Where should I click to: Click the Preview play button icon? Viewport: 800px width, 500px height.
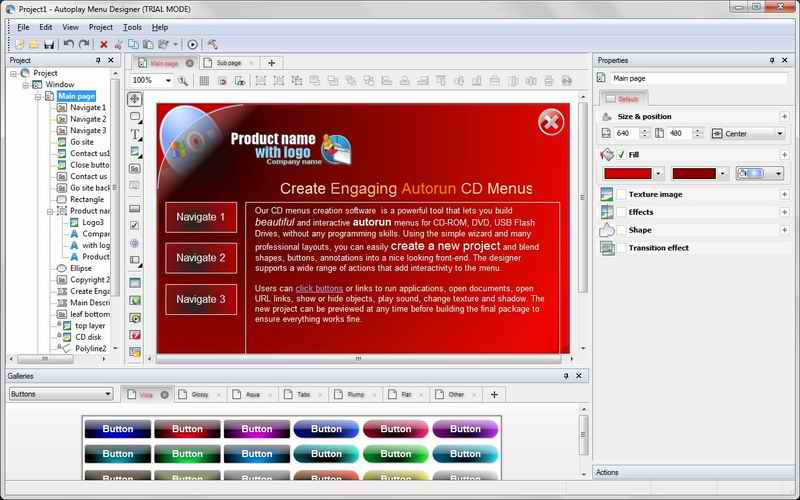click(192, 44)
